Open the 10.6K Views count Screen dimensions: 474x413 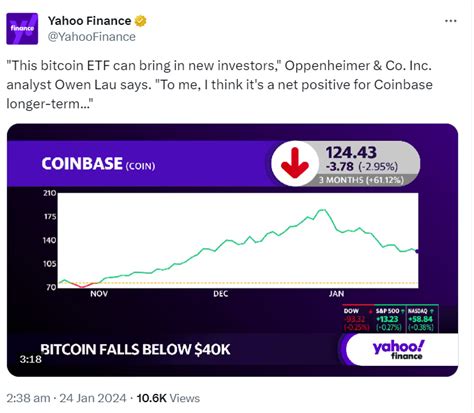tap(168, 398)
